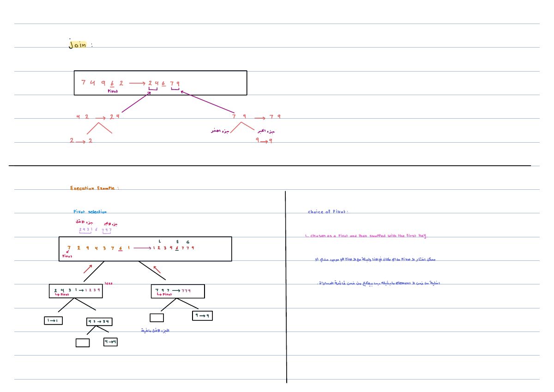554x392 pixels.
Task: Select the 'choice of Pivot :' heading
Action: point(328,212)
